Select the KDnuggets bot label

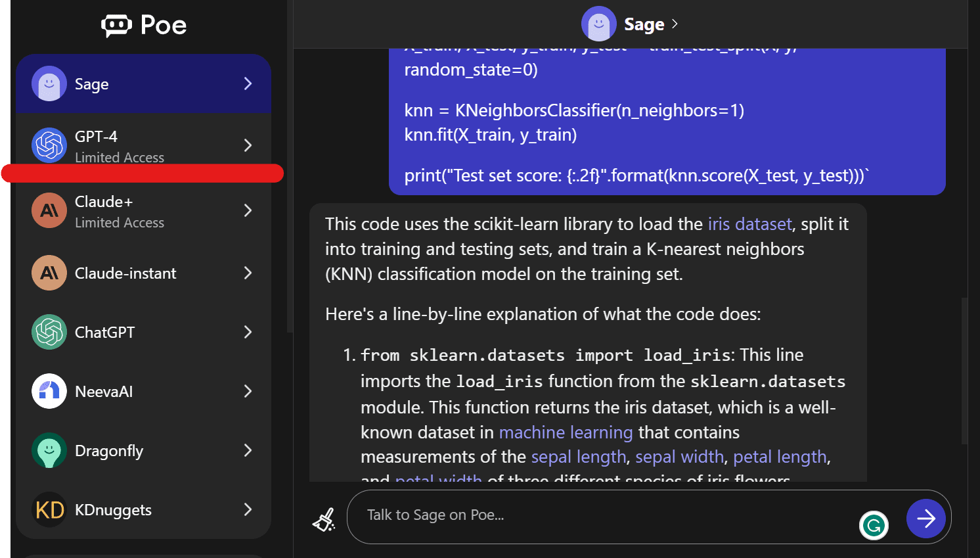(x=113, y=511)
